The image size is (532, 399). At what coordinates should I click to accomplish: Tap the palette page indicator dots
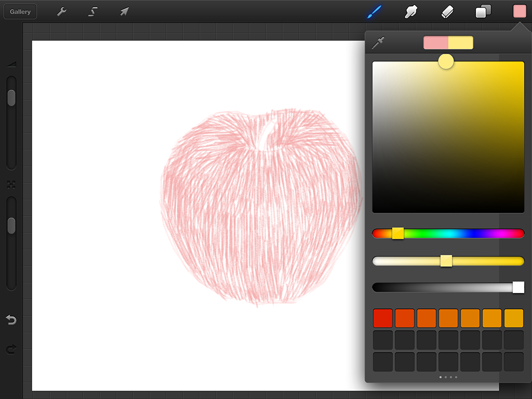coord(448,377)
